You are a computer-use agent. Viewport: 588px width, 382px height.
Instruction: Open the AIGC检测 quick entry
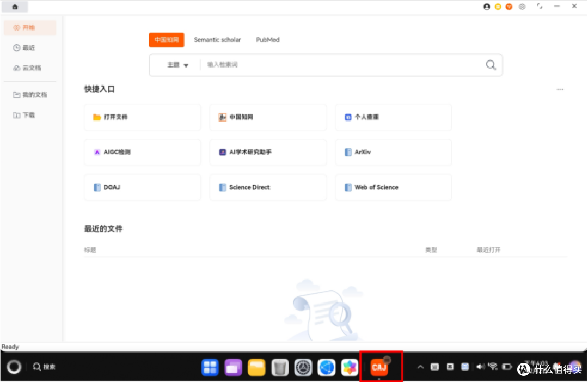tap(143, 153)
